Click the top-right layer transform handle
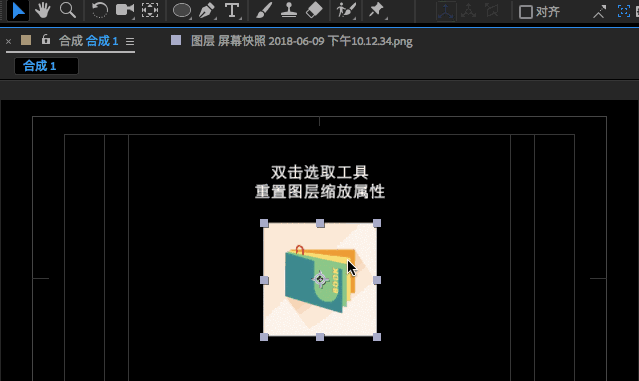The width and height of the screenshot is (639, 381). pos(377,223)
